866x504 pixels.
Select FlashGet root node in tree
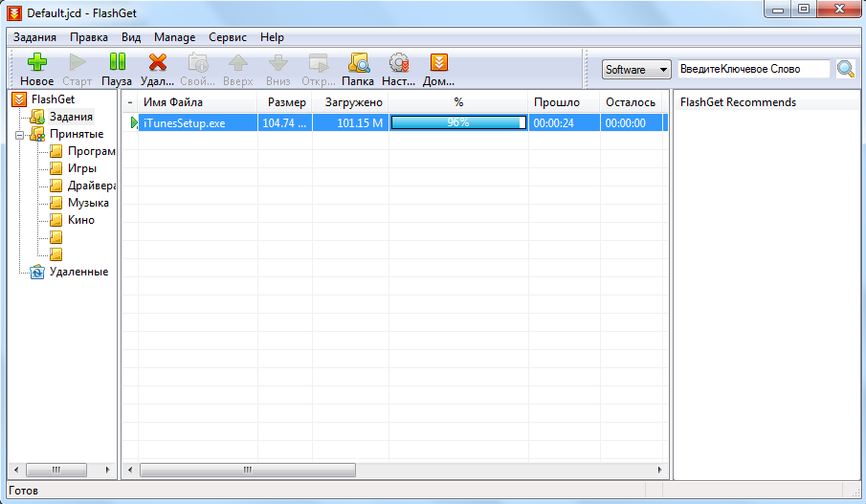pyautogui.click(x=53, y=99)
